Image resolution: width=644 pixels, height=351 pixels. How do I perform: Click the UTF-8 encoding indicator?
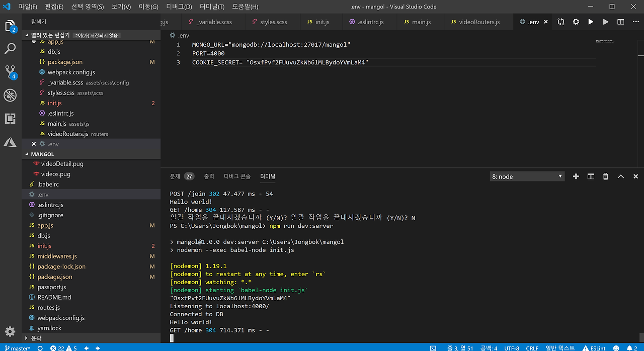tap(512, 347)
